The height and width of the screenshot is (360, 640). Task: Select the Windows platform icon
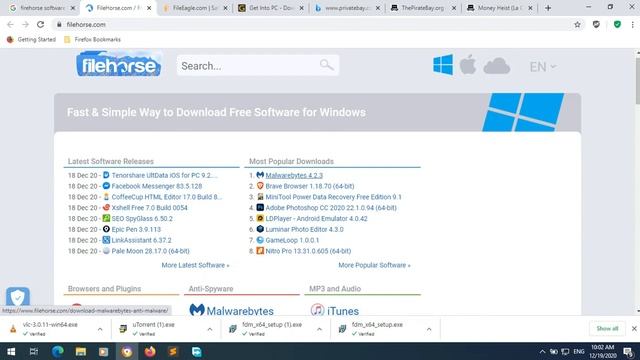click(443, 65)
